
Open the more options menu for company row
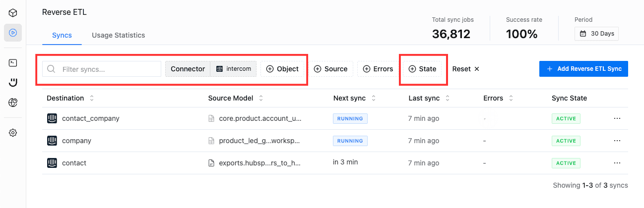(617, 141)
